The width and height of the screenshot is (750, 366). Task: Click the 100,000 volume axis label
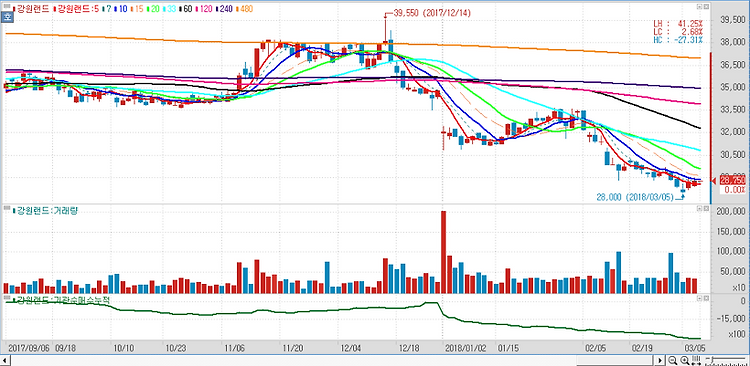732,252
